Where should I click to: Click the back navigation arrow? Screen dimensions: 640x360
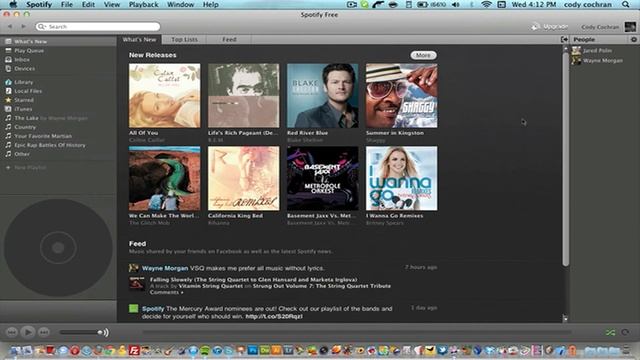[10, 27]
